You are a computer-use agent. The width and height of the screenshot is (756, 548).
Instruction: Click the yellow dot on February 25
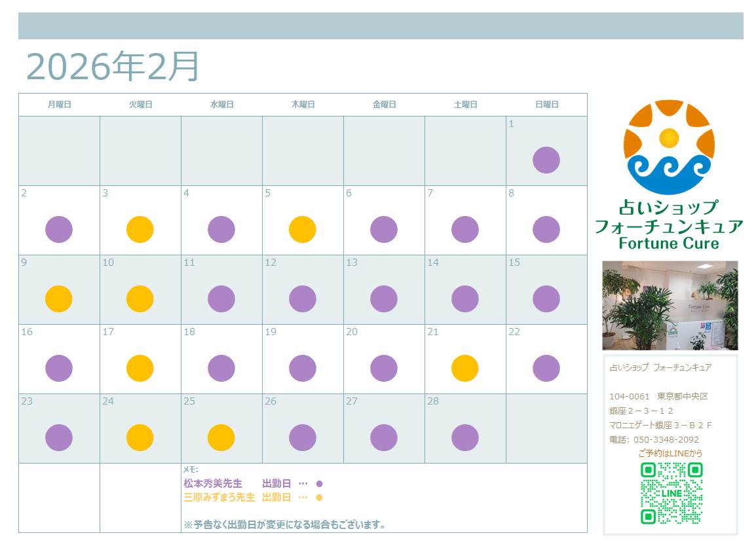[x=221, y=438]
